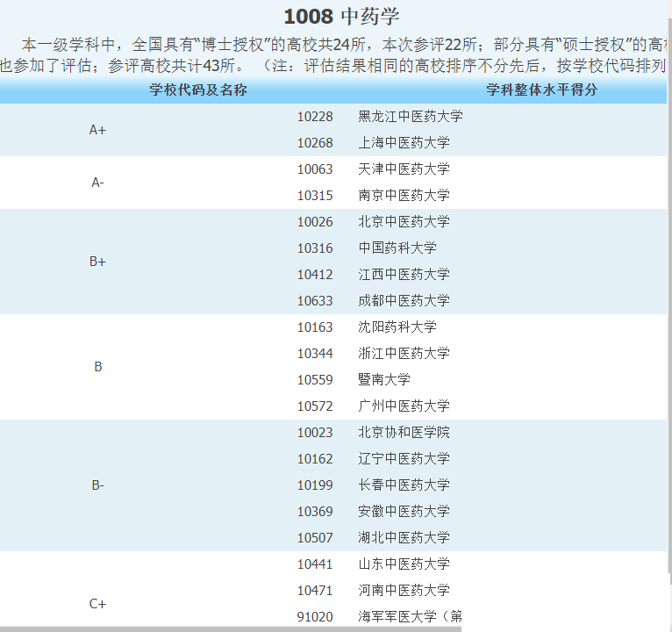Click school code 10441 for 山东中医药大学
The image size is (672, 632).
315,564
